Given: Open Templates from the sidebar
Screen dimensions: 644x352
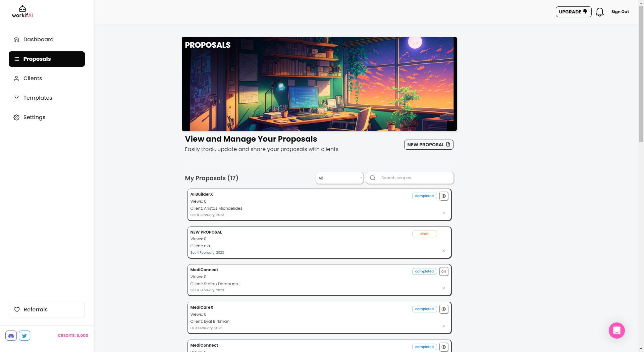Looking at the screenshot, I should (x=47, y=98).
